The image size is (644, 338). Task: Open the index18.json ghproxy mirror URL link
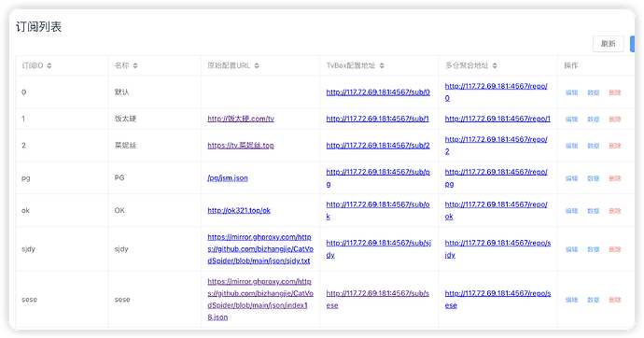260,300
